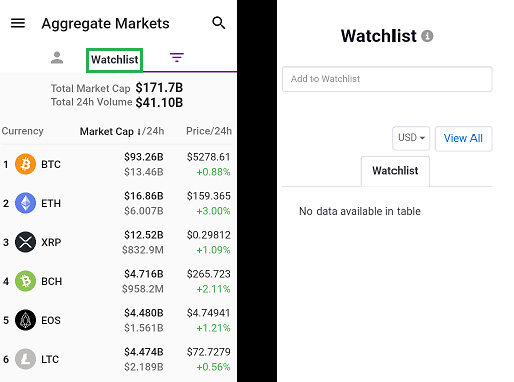Click the View All button
The image size is (514, 382).
click(463, 138)
